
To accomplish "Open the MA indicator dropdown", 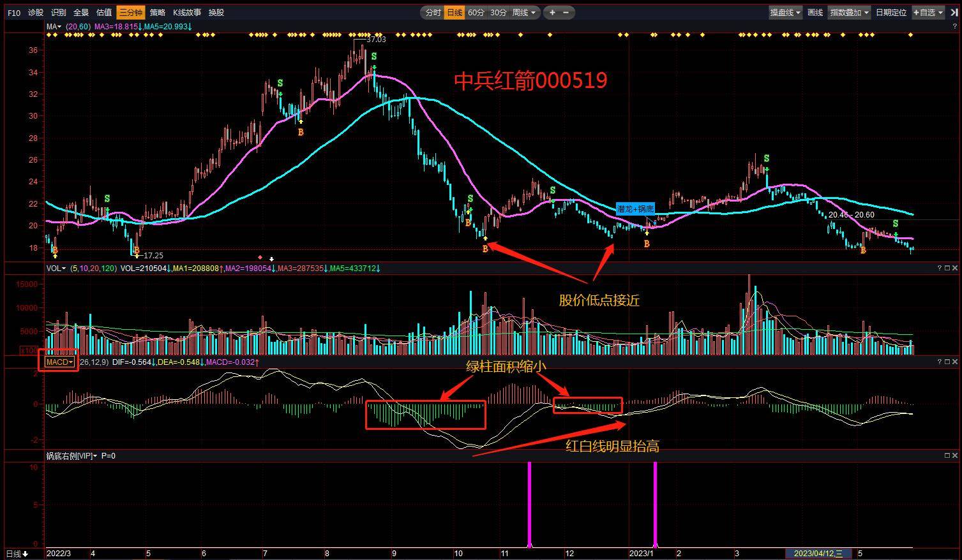I will click(54, 26).
